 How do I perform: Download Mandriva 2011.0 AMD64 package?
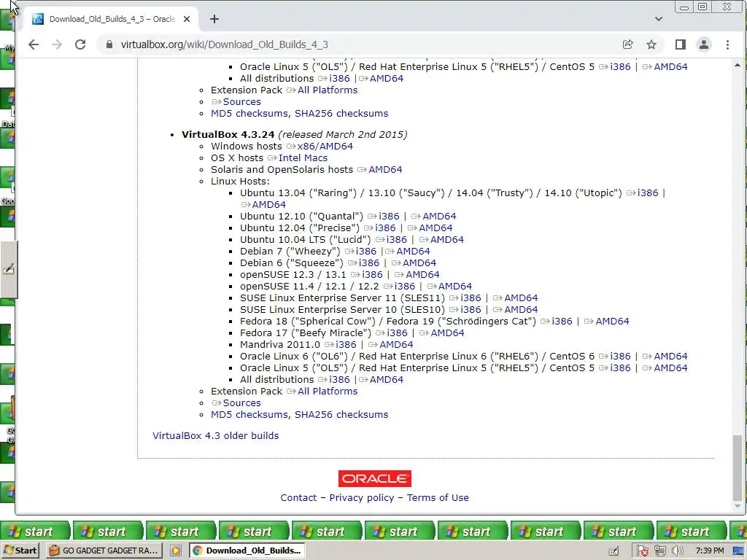(x=396, y=345)
